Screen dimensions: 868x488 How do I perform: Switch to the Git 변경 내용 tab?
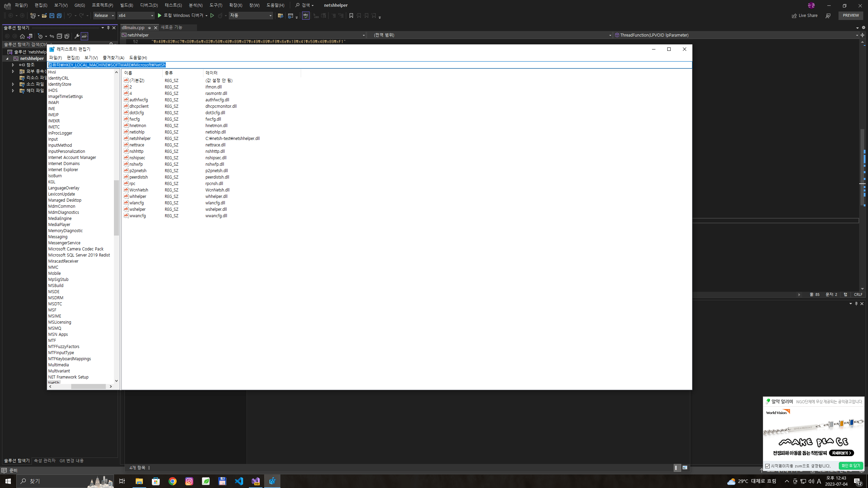72,461
